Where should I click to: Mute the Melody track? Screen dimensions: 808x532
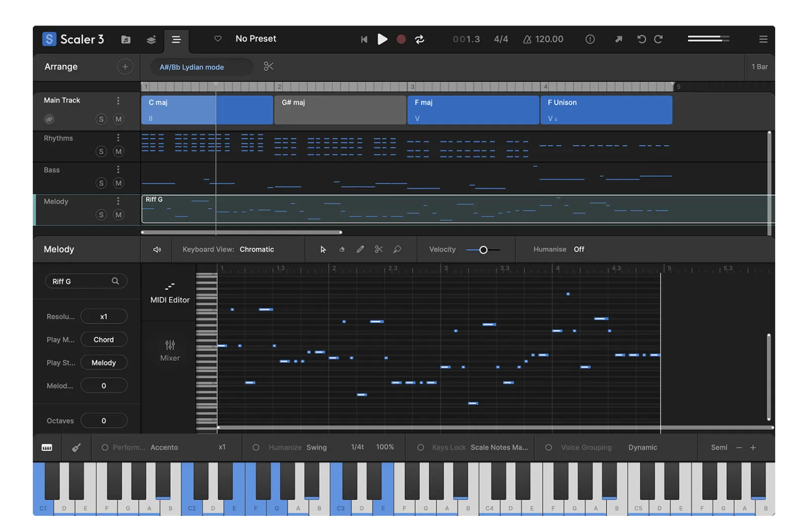pos(118,215)
